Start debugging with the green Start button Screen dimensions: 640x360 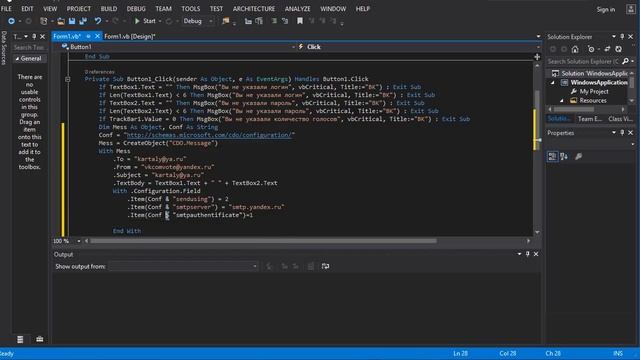tap(145, 21)
